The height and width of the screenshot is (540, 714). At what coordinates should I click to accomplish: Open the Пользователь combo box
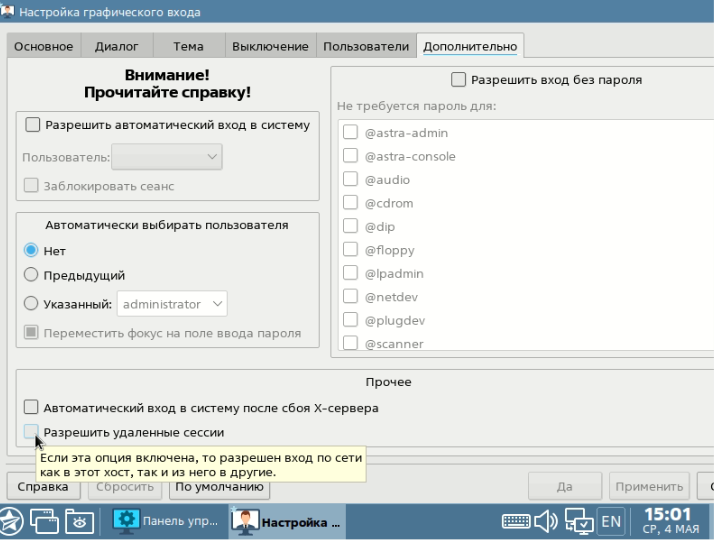pos(167,157)
